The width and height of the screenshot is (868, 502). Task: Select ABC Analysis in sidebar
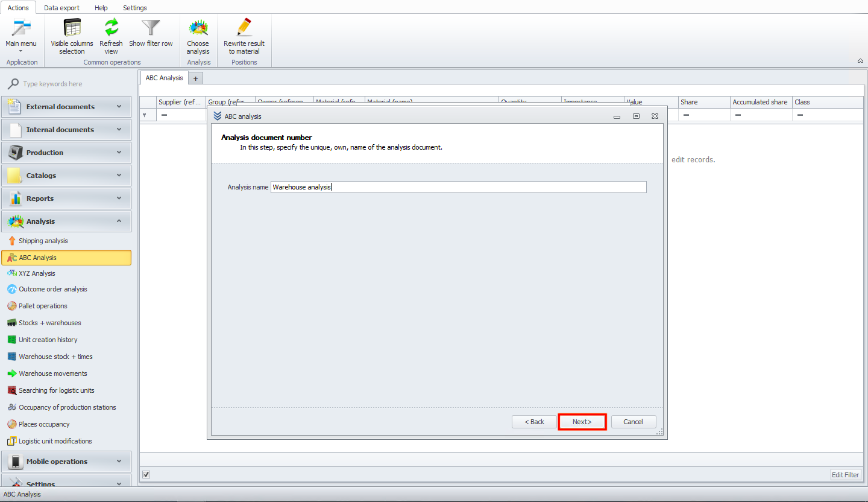(66, 258)
